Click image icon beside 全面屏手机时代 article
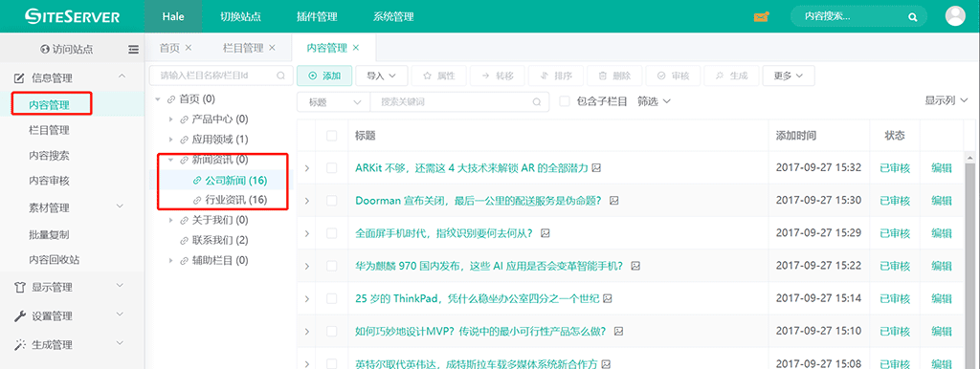The height and width of the screenshot is (369, 980). (545, 233)
